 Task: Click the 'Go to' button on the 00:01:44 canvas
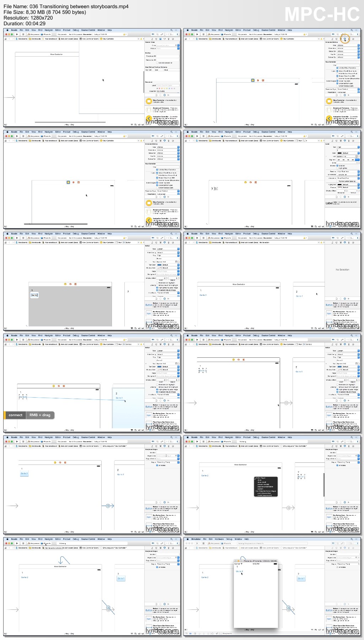(34, 295)
